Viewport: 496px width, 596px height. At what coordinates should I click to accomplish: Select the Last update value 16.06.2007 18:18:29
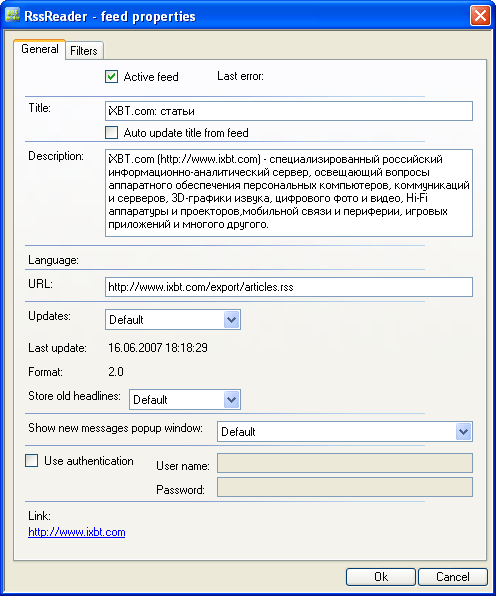pos(158,348)
